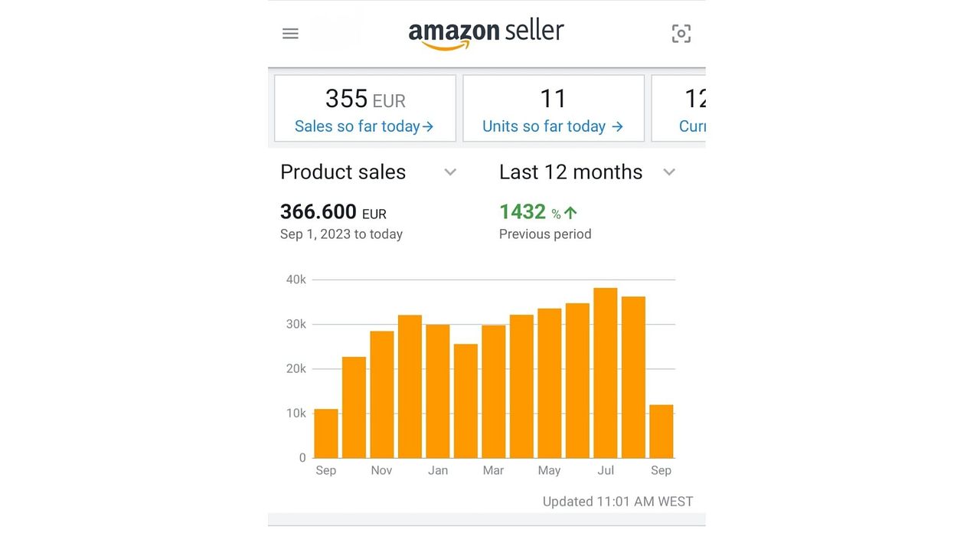Tap the camera scan icon
The image size is (980, 533).
(681, 34)
